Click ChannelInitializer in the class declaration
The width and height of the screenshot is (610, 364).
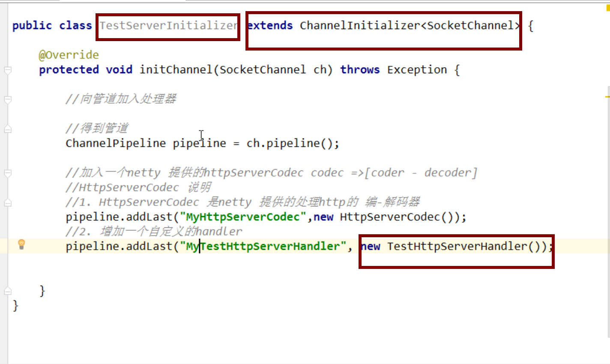coord(360,26)
